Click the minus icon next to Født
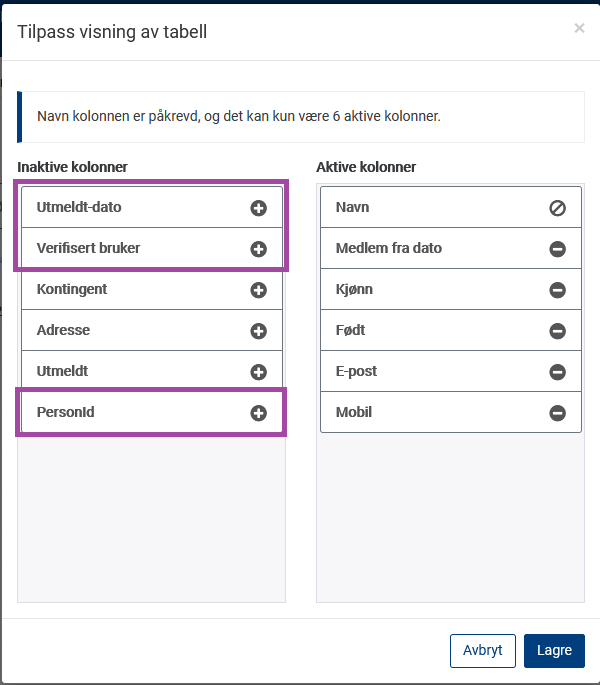 [x=557, y=331]
